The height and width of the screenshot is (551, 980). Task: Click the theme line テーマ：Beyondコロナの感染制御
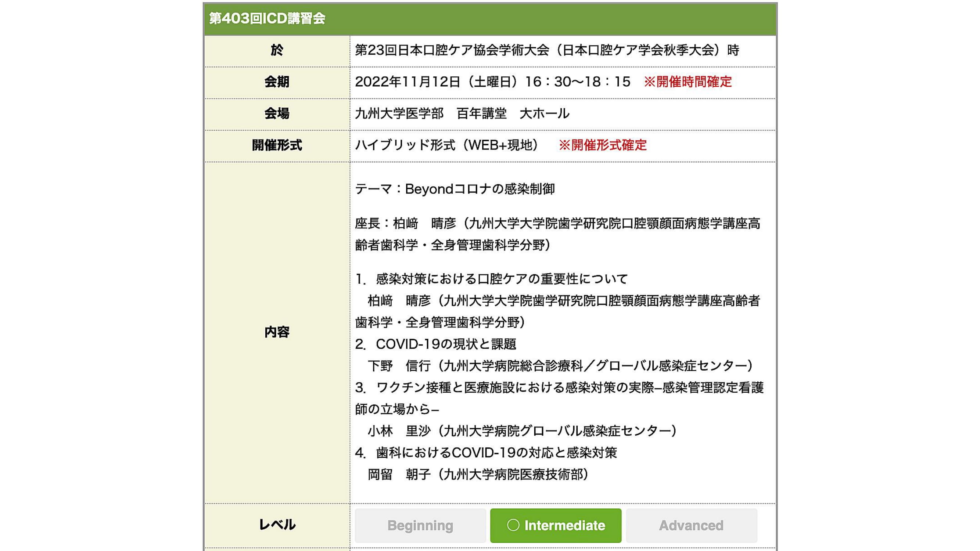[455, 189]
